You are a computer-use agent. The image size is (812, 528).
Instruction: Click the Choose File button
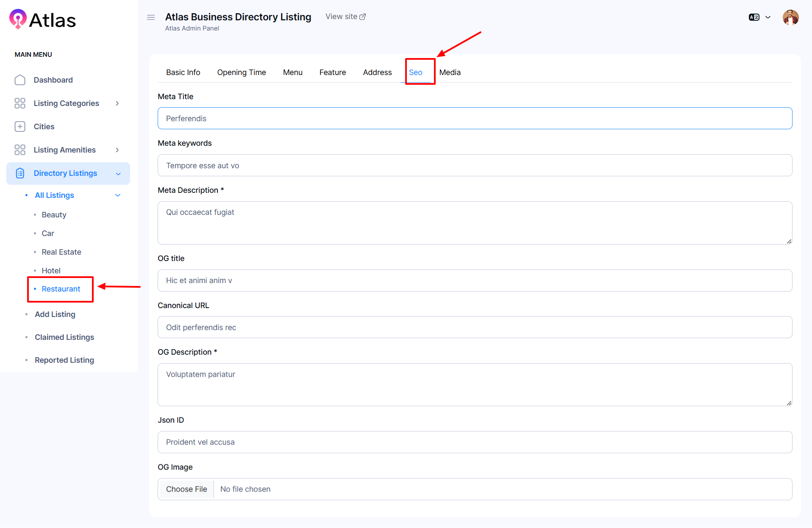pyautogui.click(x=186, y=489)
